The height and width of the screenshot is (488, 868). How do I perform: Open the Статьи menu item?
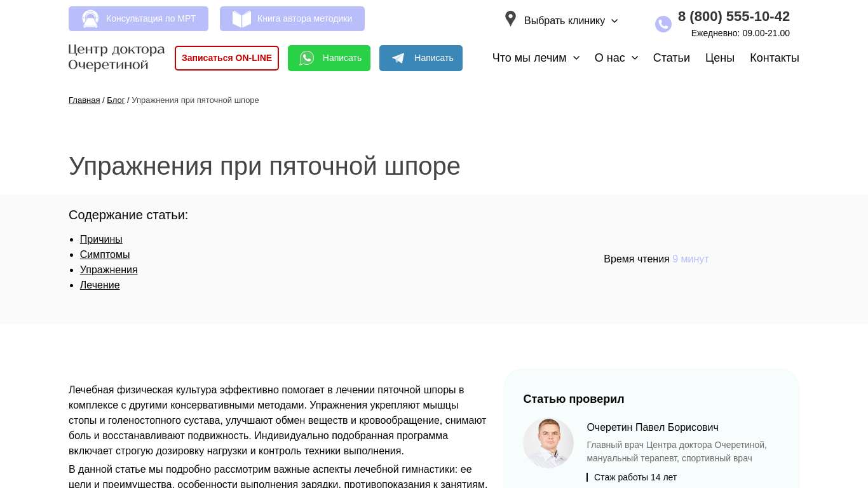pyautogui.click(x=671, y=58)
